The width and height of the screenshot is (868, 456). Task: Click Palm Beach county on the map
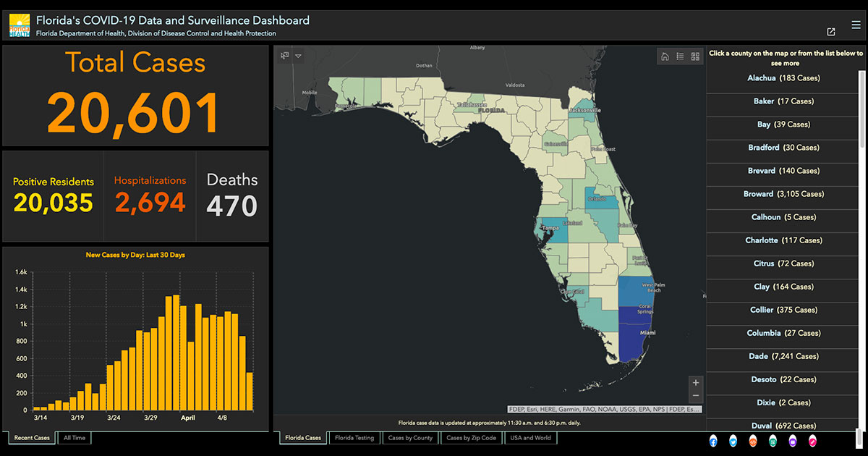634,292
